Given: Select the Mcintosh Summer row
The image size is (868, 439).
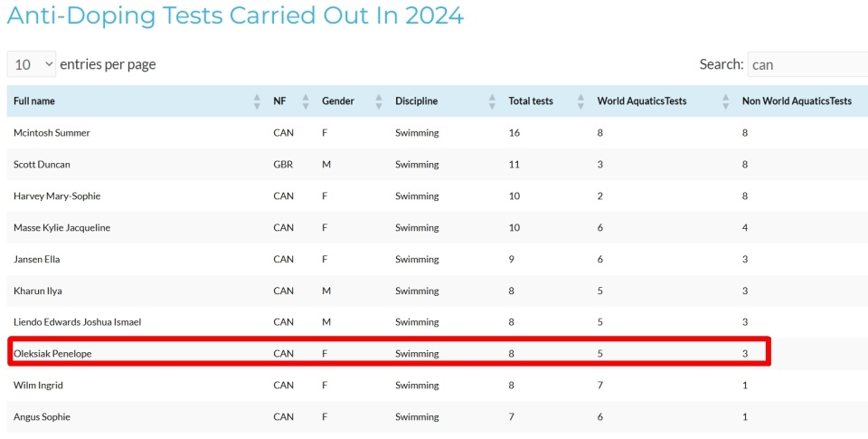Looking at the screenshot, I should pyautogui.click(x=438, y=133).
